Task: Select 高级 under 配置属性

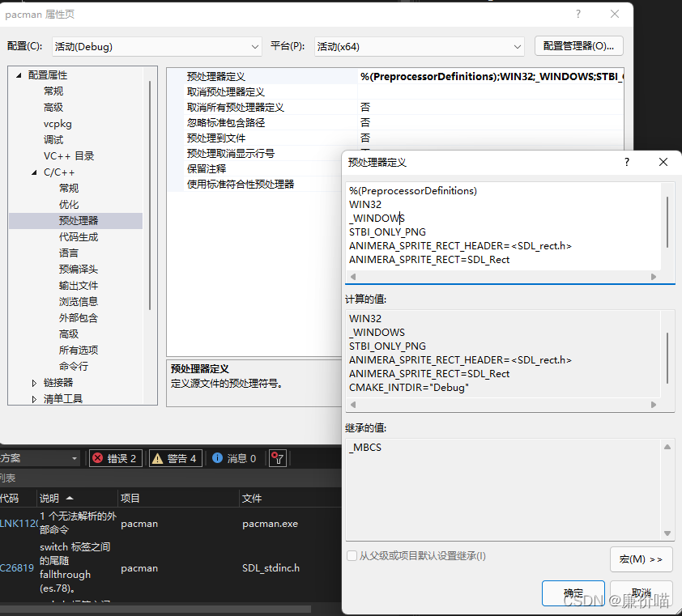Action: pyautogui.click(x=53, y=108)
